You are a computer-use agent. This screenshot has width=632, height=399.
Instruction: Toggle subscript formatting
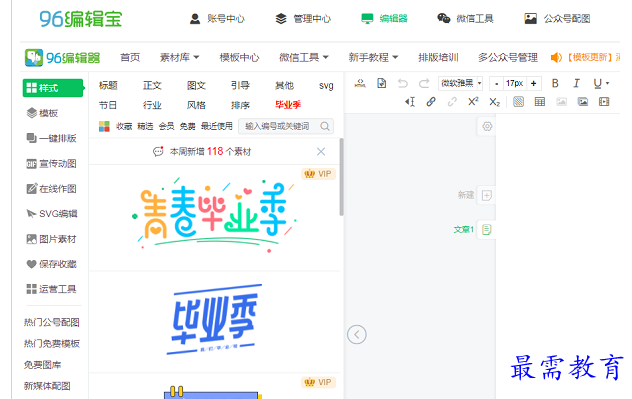click(495, 102)
